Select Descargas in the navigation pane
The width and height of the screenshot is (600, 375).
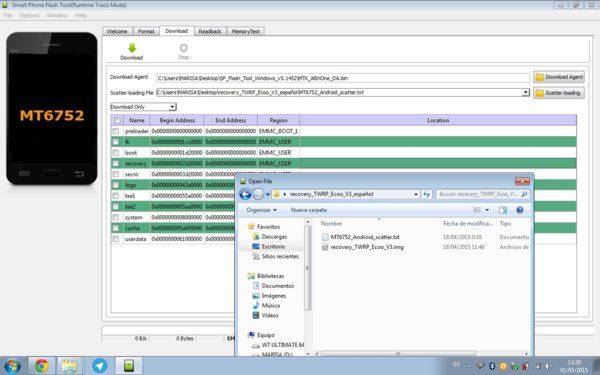pos(270,237)
